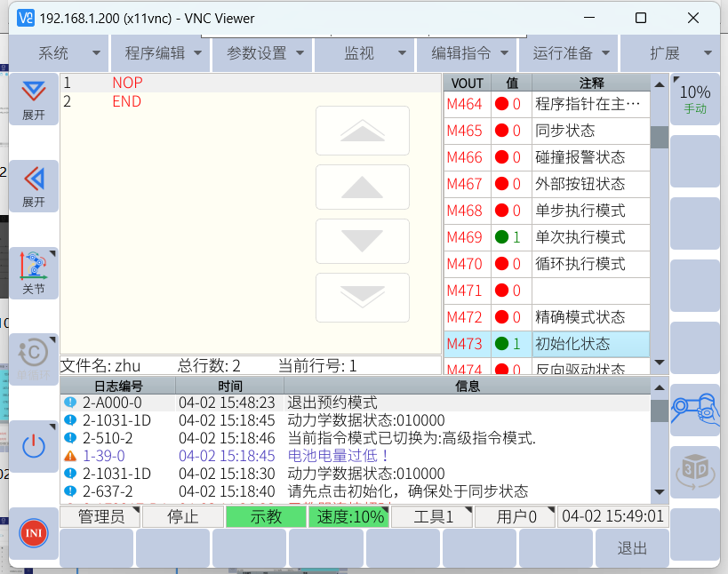Toggle the M469 单次执行模式 indicator

click(x=502, y=237)
